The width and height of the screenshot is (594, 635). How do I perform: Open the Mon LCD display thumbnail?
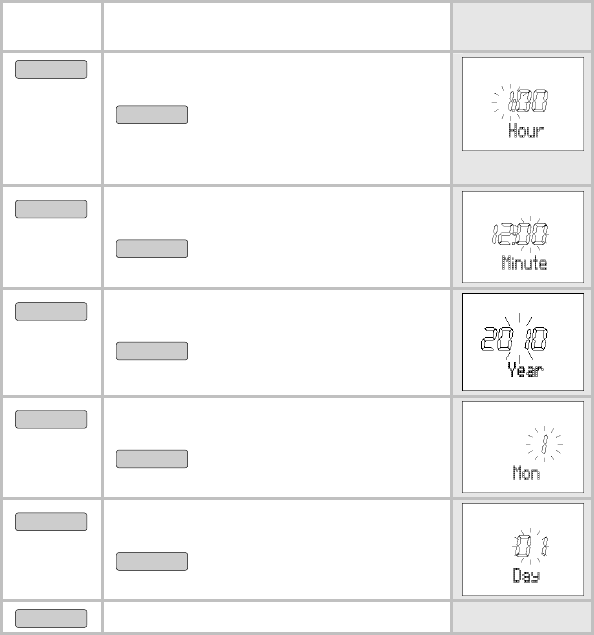click(523, 447)
